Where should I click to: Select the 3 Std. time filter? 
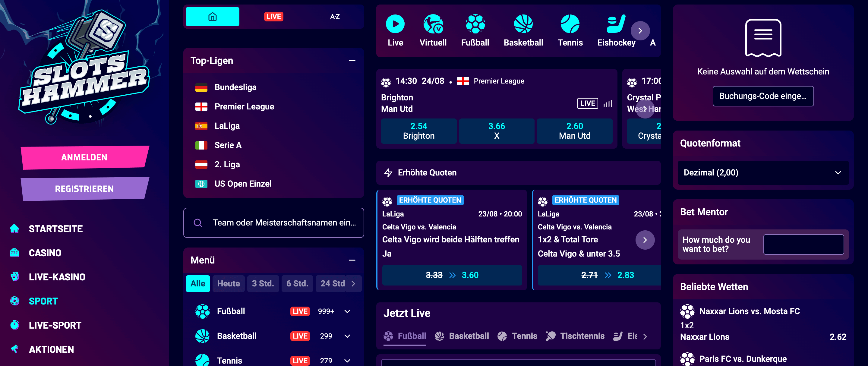coord(263,284)
